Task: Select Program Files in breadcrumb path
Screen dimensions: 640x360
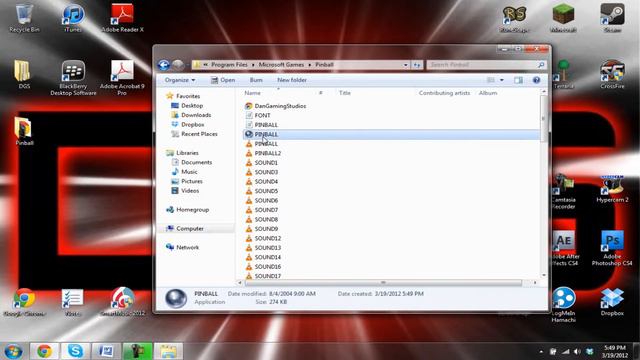Action: (x=229, y=65)
